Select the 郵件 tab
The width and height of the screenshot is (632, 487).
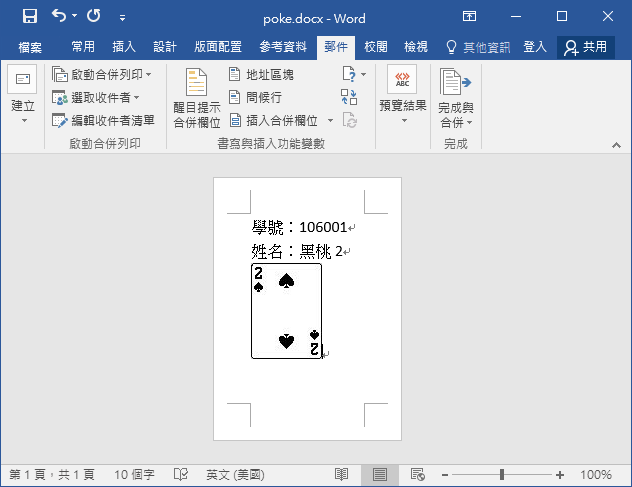(336, 47)
